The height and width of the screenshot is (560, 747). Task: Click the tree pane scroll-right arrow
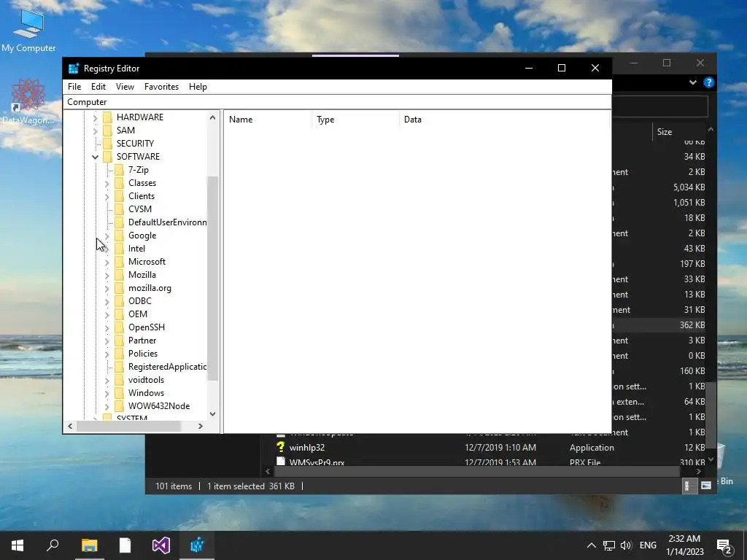click(x=201, y=426)
